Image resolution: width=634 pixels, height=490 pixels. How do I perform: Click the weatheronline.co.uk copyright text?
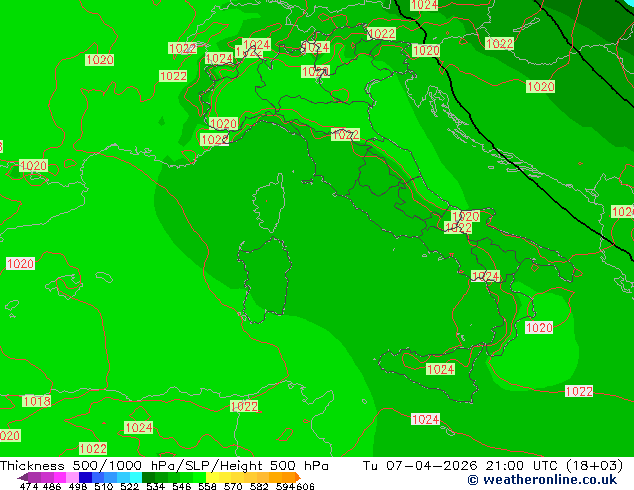click(542, 480)
